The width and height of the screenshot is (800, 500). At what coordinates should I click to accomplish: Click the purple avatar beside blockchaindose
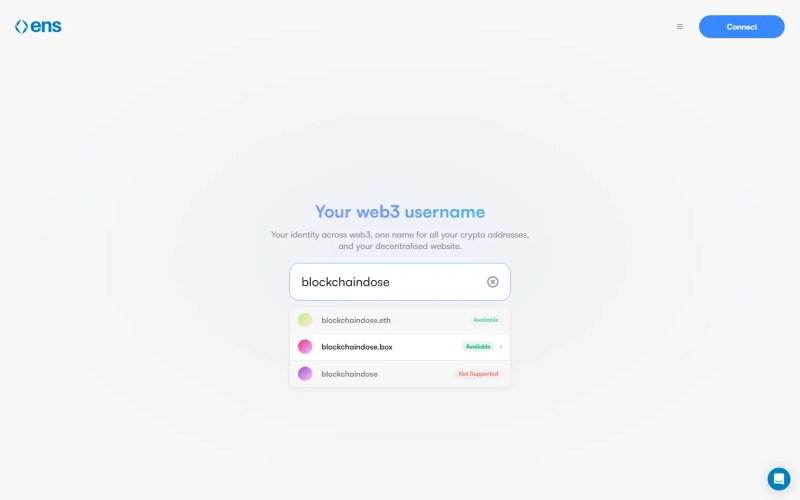point(305,373)
